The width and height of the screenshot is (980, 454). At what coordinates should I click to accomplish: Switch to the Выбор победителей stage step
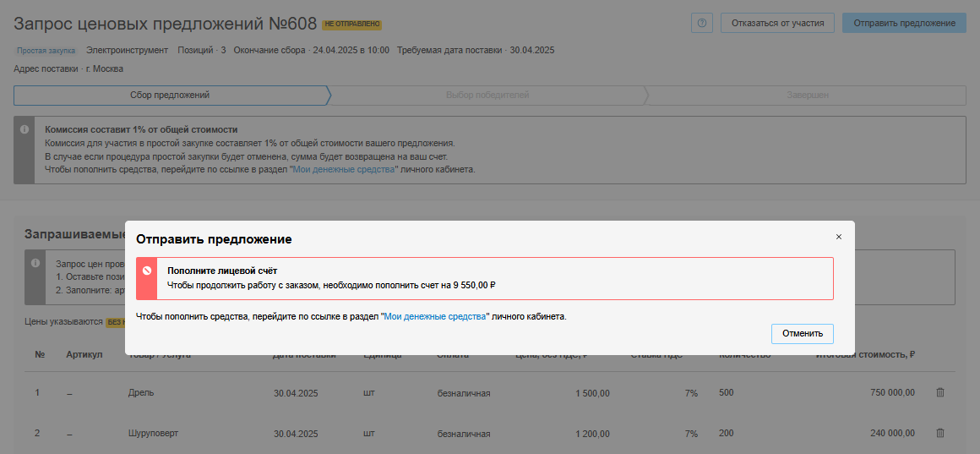click(x=487, y=95)
